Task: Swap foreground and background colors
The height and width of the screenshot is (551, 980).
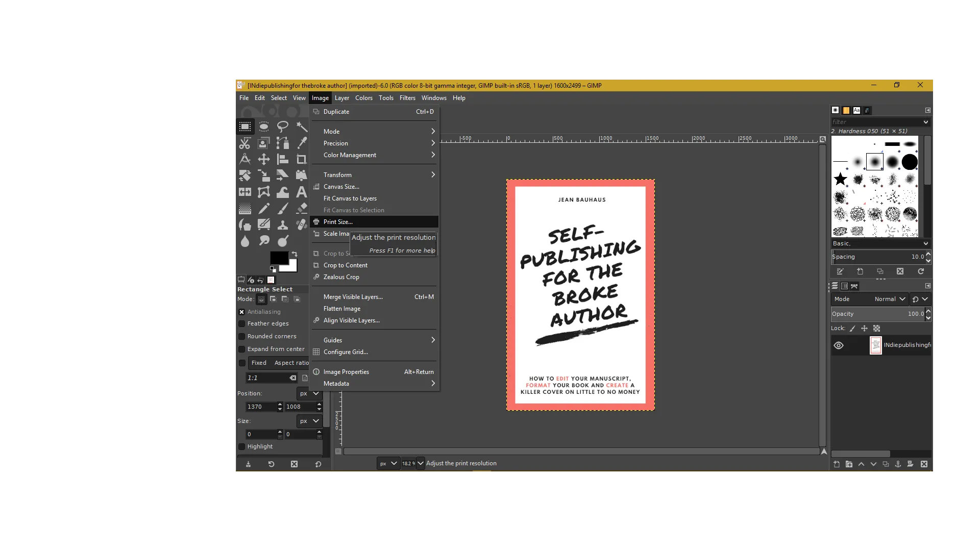Action: pos(295,254)
